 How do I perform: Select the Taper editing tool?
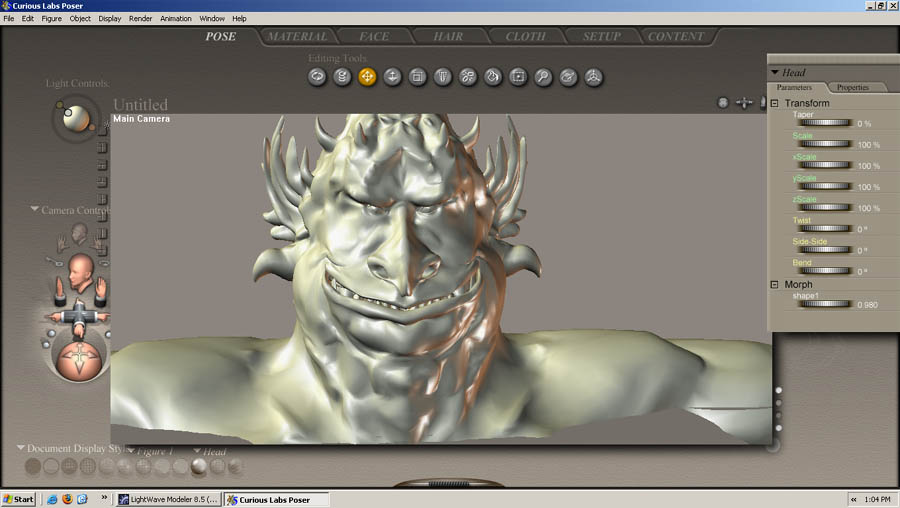[x=443, y=76]
